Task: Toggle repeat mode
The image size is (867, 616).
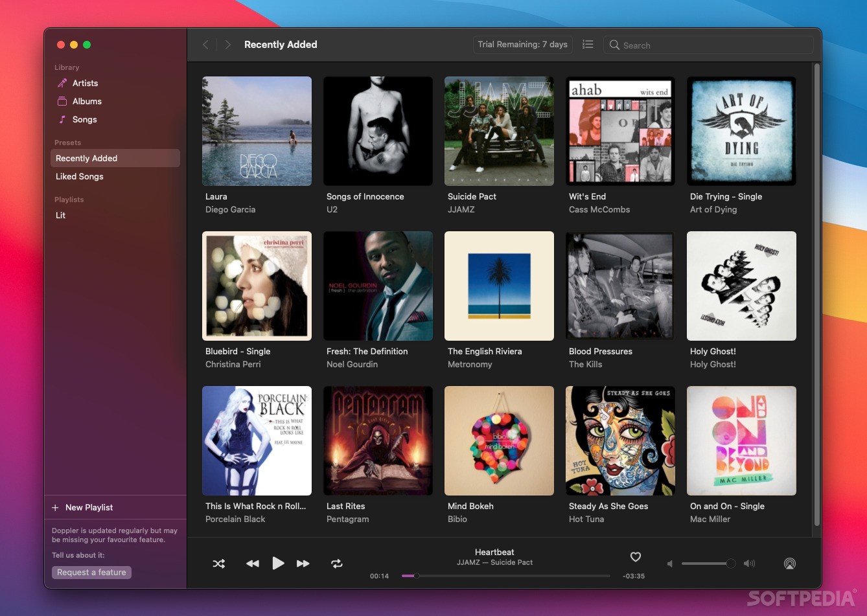Action: pyautogui.click(x=337, y=564)
